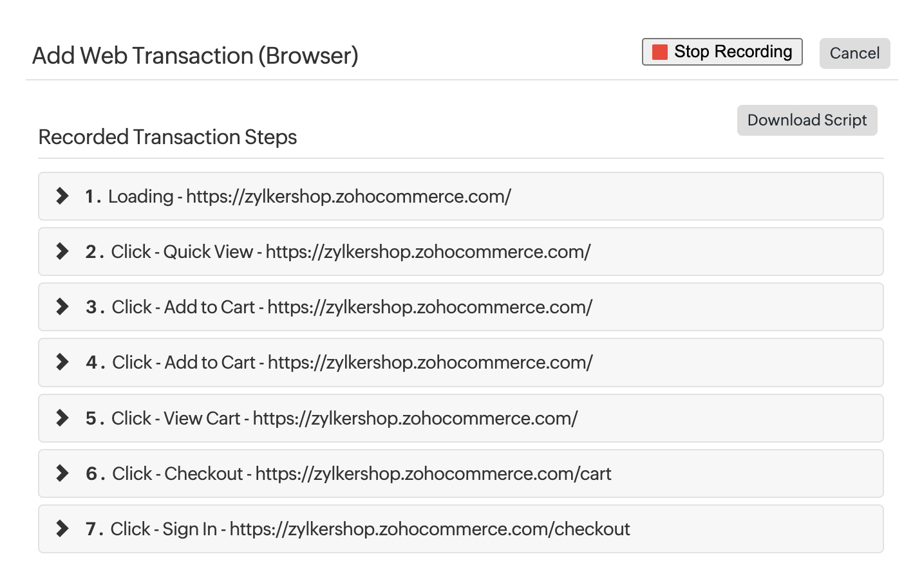This screenshot has height=588, width=922.
Task: Cancel the web transaction recording
Action: coord(854,53)
